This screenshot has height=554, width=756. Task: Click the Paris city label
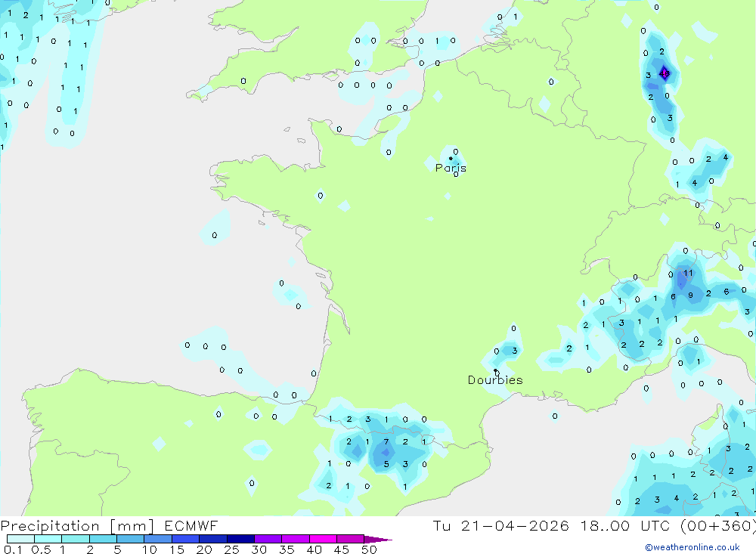click(451, 168)
